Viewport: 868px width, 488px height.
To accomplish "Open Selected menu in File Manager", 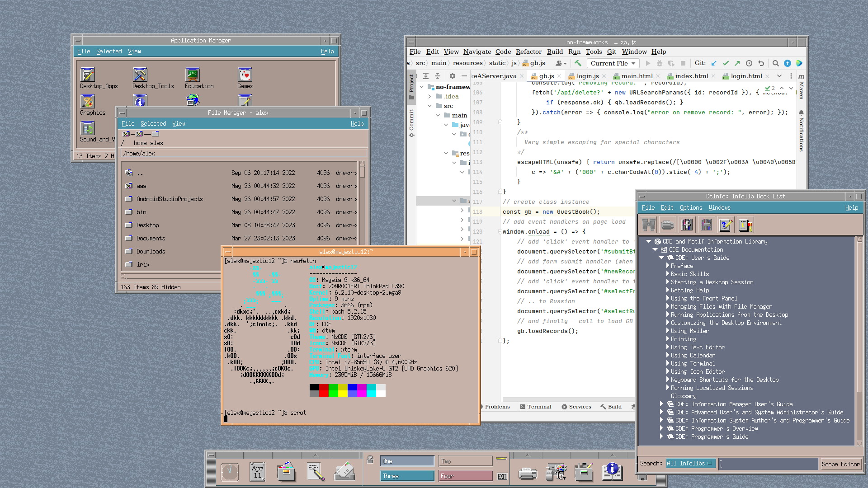I will 153,123.
